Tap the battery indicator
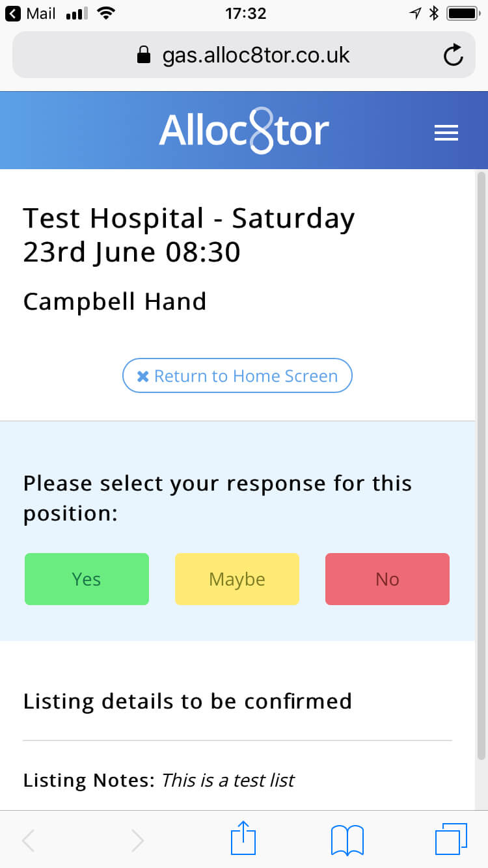Screen dimensions: 488x868 463,12
